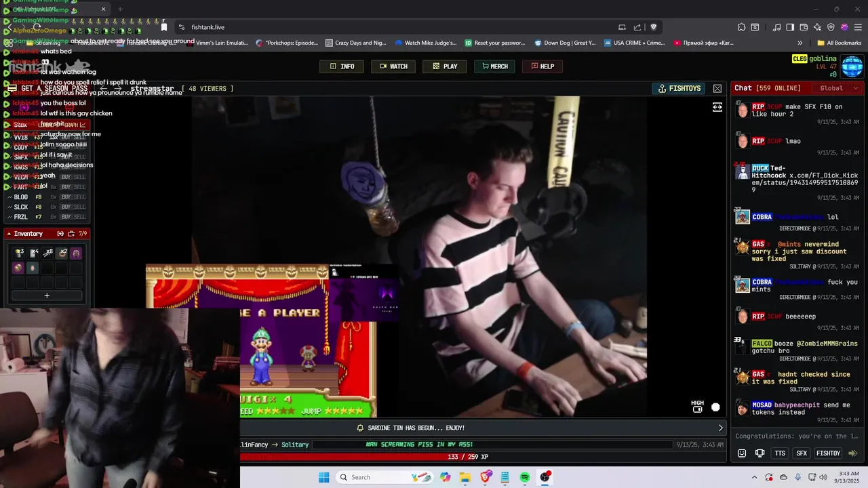Open browser extensions puzzle icon
868x488 pixels.
pos(741,27)
